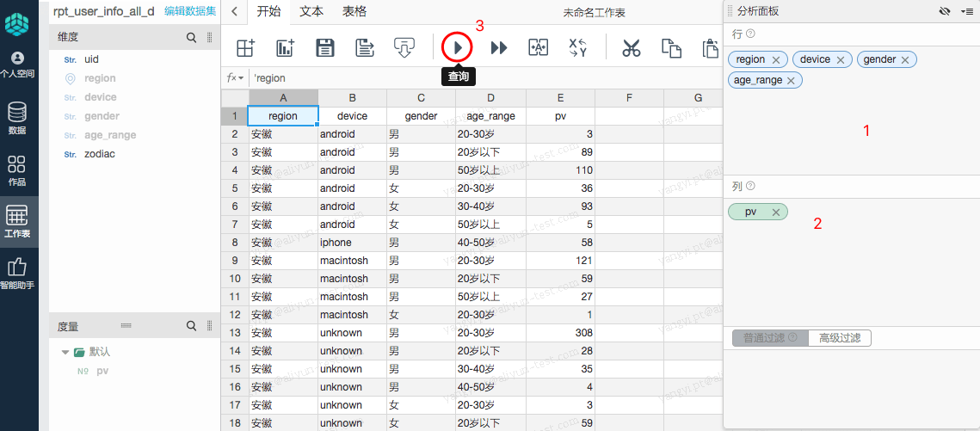Select uid dimension field
This screenshot has width=980, height=431.
92,59
